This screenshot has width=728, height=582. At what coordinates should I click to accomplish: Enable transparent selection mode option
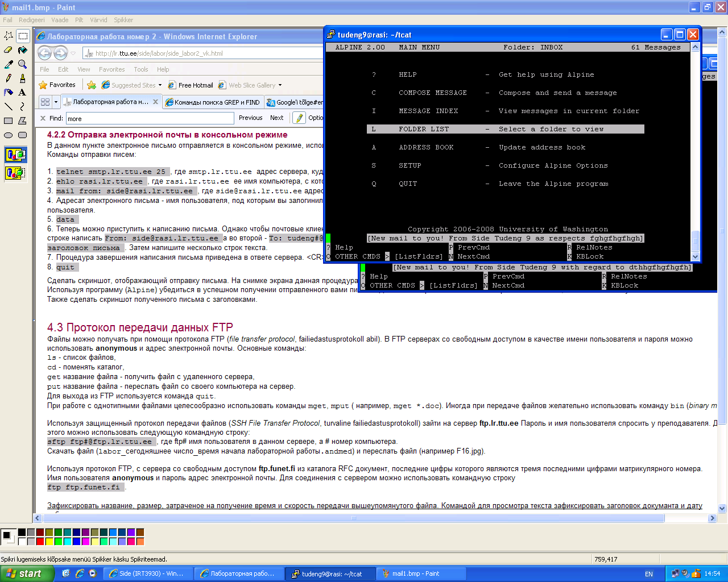click(x=15, y=172)
